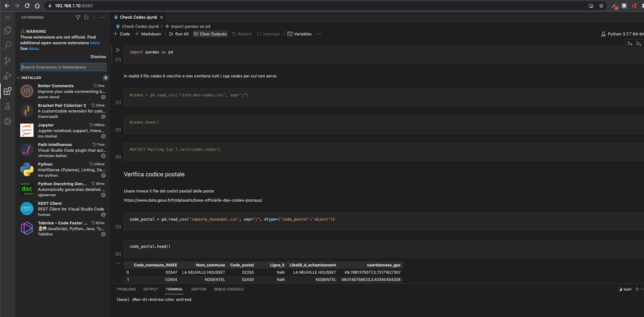Viewport: 644px width, 317px height.
Task: Open the 'docs' link in warning
Action: [x=33, y=49]
